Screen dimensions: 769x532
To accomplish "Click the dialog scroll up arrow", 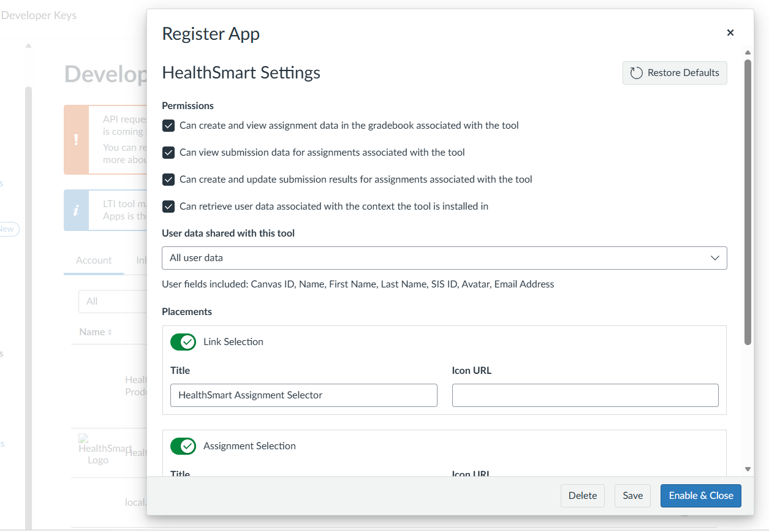I will [x=748, y=52].
